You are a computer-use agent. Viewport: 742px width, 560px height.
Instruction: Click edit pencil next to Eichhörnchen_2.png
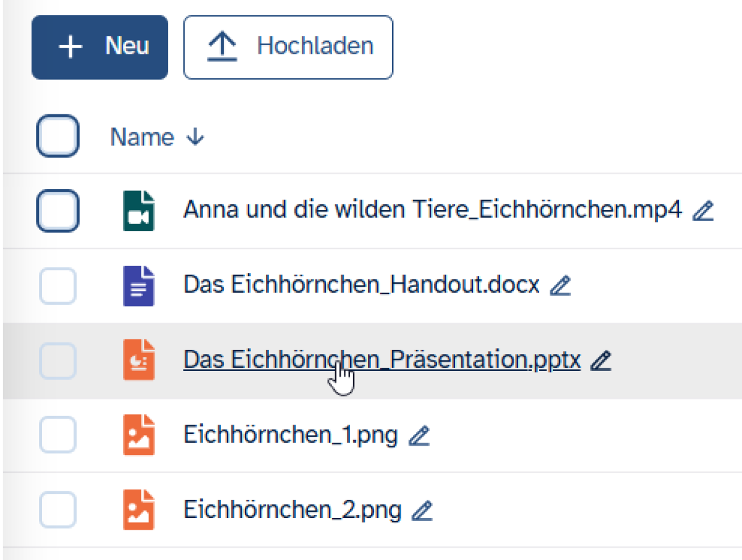(x=422, y=511)
